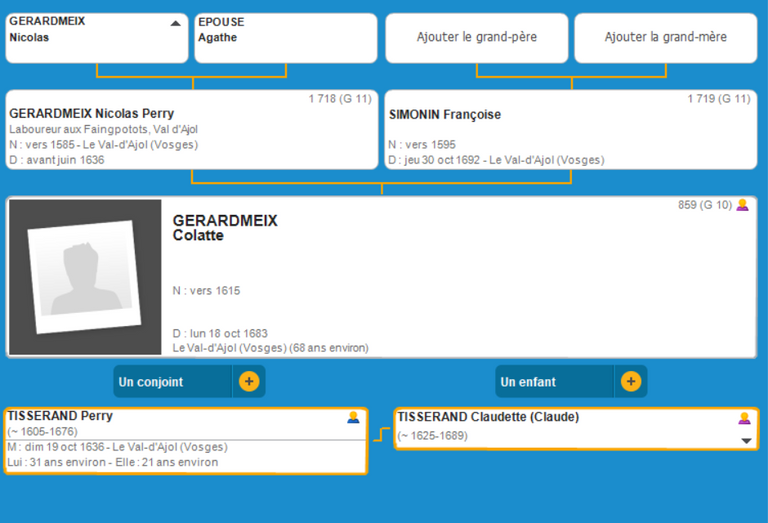Click the blue person icon on Perry's card
Image resolution: width=768 pixels, height=523 pixels.
click(353, 417)
